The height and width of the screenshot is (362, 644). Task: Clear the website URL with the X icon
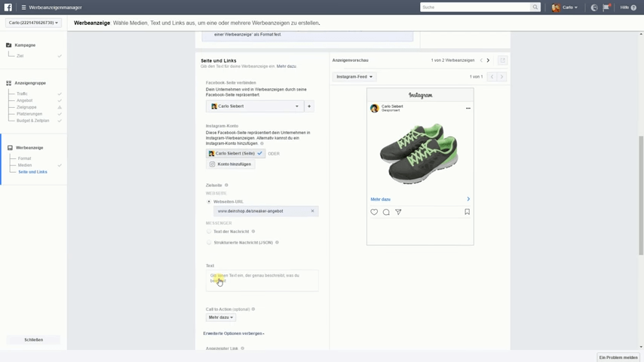312,211
